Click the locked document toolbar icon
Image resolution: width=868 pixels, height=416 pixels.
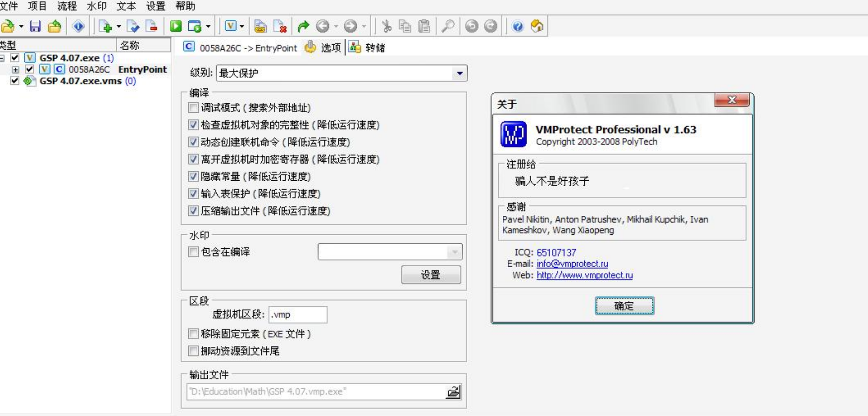pos(260,26)
